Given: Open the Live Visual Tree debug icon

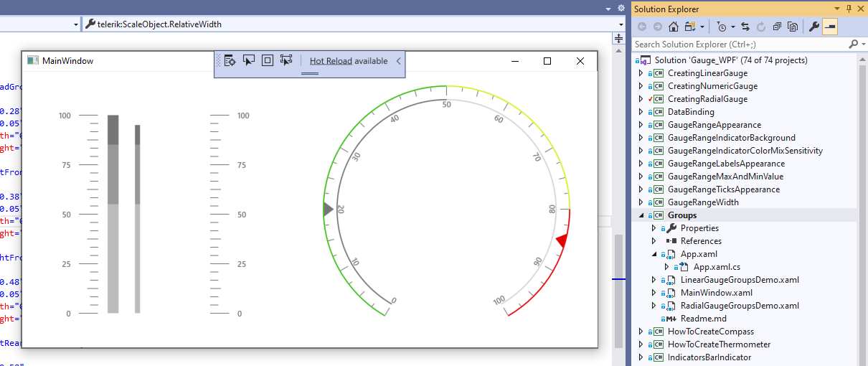Looking at the screenshot, I should pyautogui.click(x=230, y=61).
